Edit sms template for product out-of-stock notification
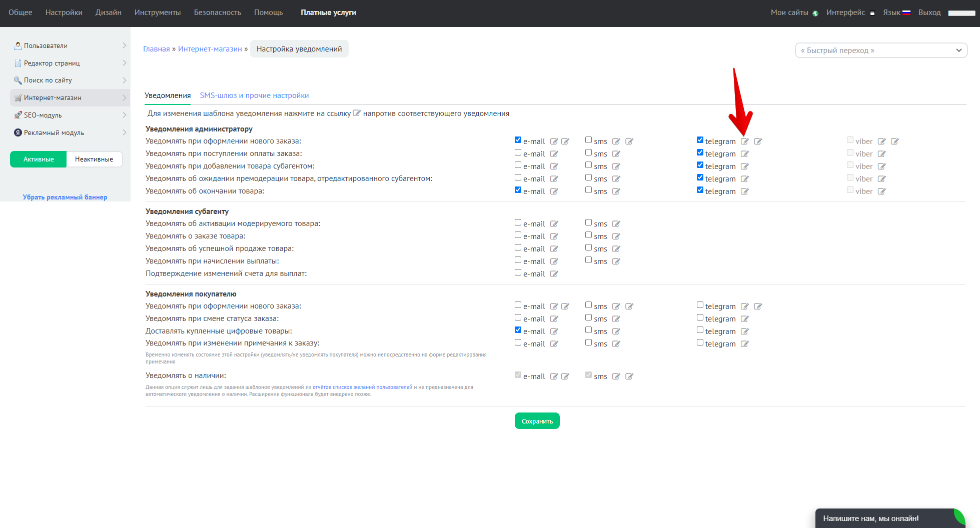 [x=616, y=191]
